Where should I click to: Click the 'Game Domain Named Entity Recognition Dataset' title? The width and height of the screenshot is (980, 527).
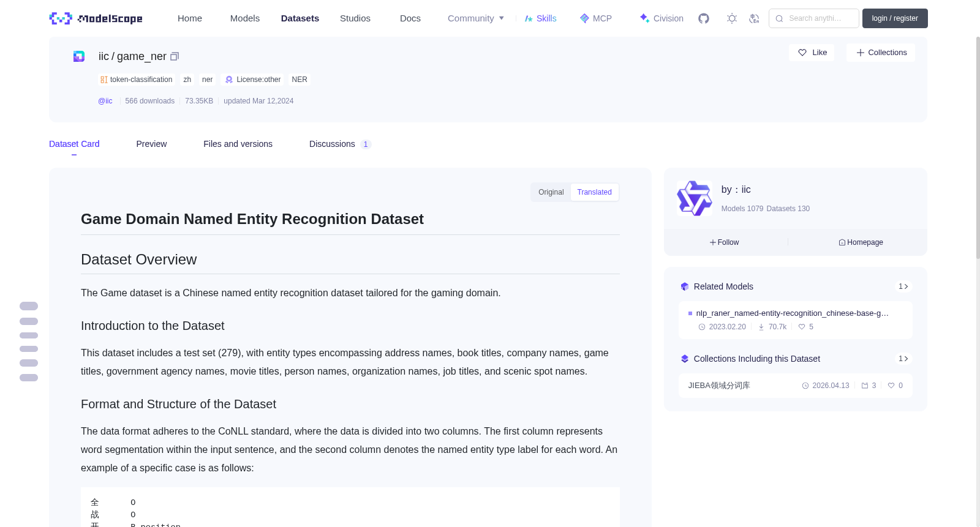click(x=252, y=219)
